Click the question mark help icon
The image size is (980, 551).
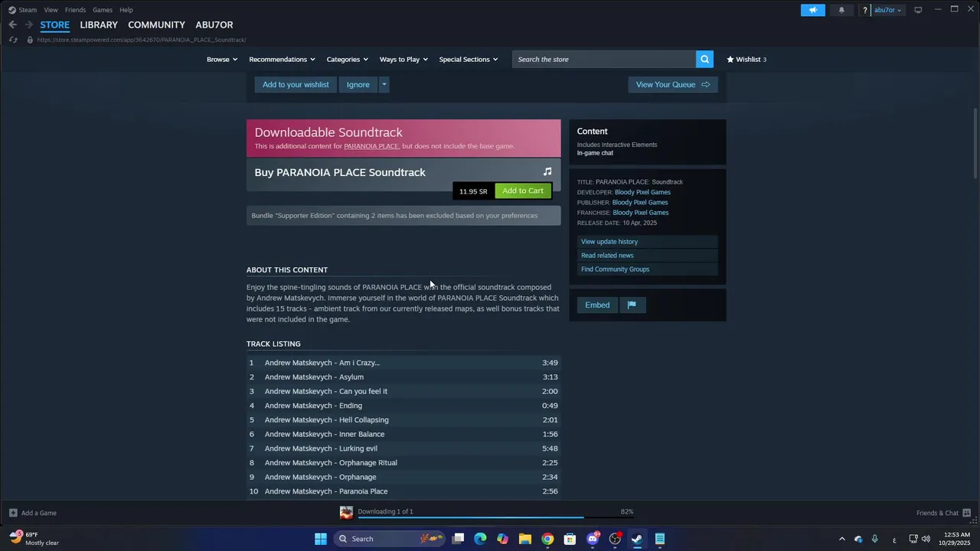(865, 10)
